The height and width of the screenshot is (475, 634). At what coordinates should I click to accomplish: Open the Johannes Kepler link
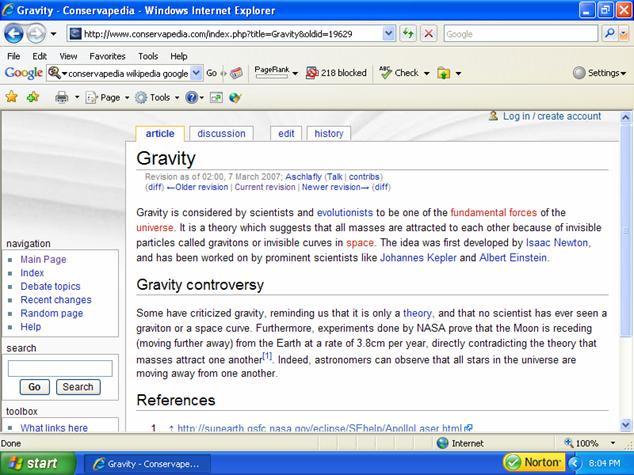(418, 258)
